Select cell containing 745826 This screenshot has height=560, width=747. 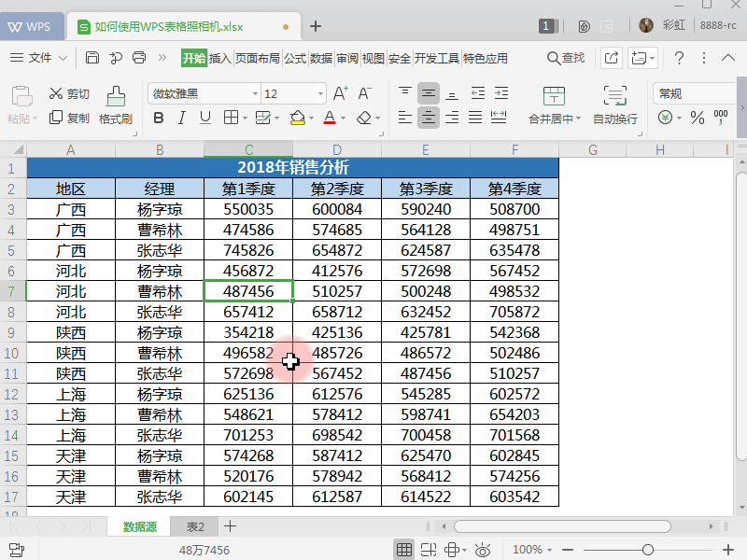pos(248,250)
